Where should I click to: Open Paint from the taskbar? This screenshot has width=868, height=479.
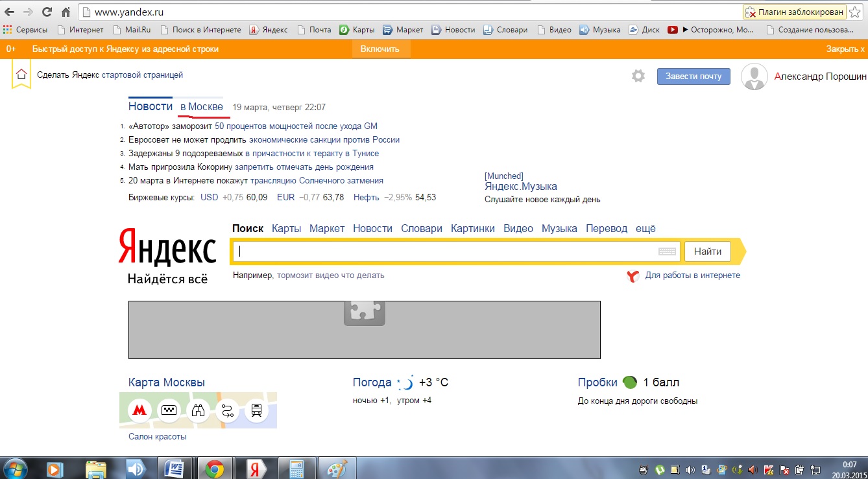click(x=336, y=468)
